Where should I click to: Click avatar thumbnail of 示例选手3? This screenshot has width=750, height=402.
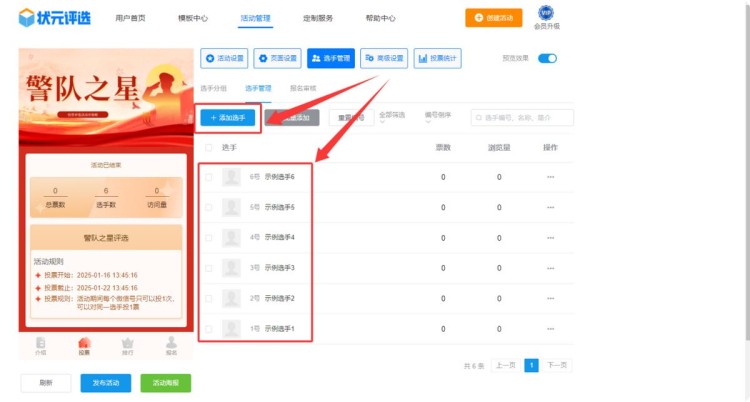tap(232, 268)
